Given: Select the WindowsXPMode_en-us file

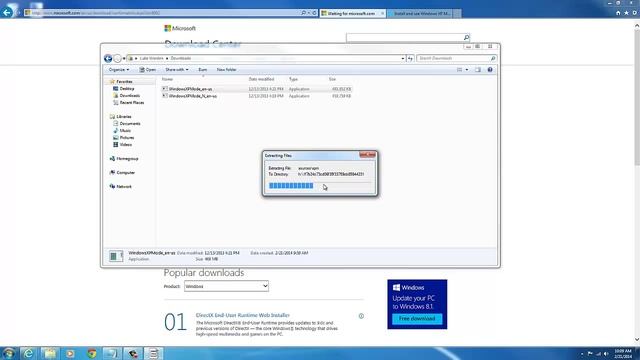Looking at the screenshot, I should [x=190, y=89].
